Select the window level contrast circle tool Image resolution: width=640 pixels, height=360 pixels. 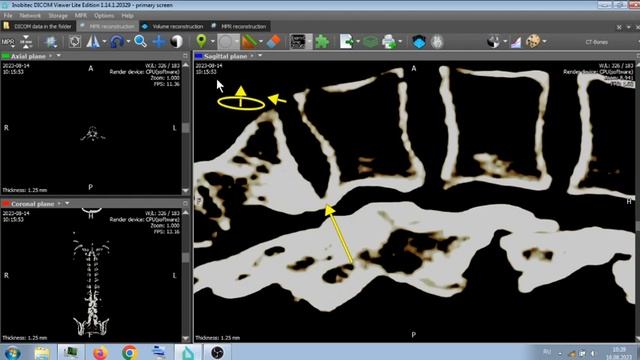[x=176, y=42]
